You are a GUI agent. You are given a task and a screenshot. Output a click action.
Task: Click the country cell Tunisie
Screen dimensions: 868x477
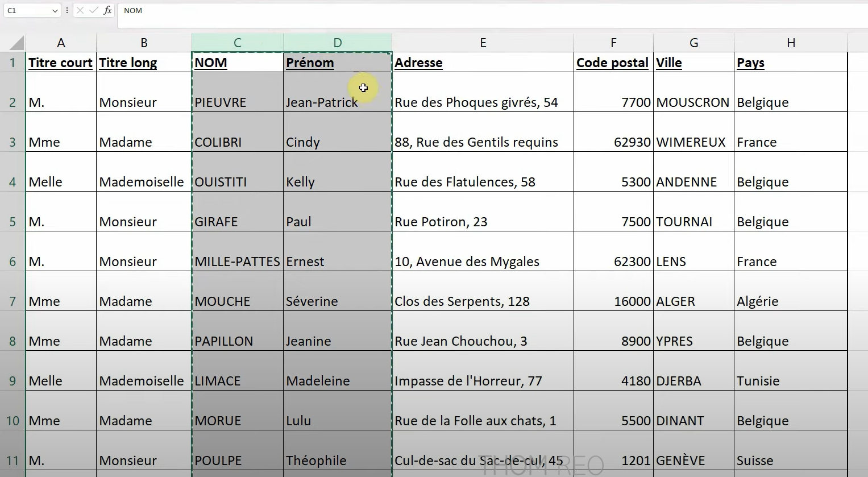[x=791, y=371]
